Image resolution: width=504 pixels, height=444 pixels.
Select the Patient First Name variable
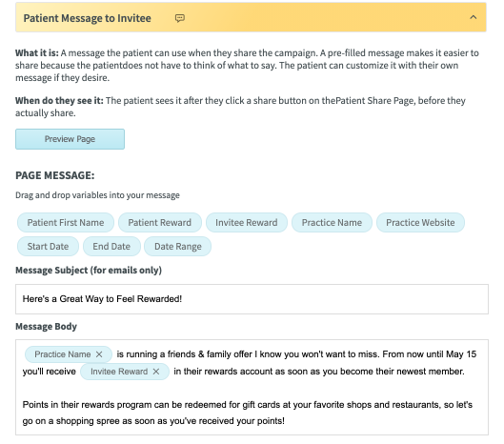click(66, 223)
